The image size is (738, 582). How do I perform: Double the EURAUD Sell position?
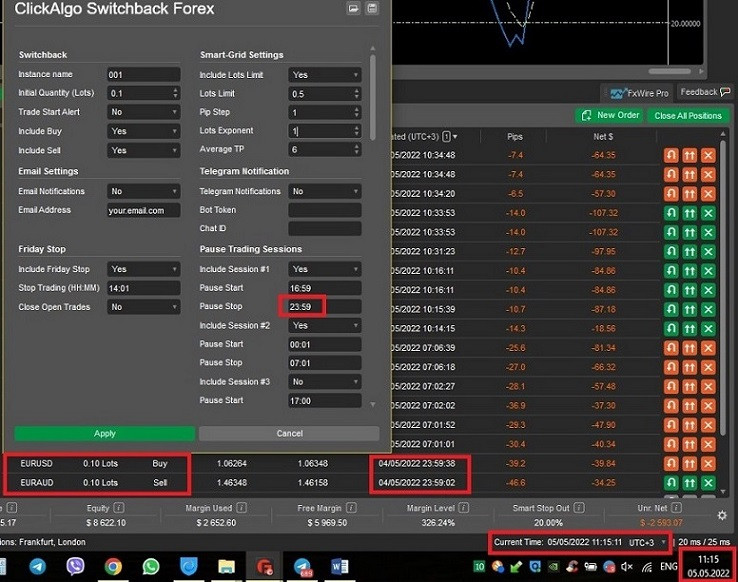tap(690, 483)
